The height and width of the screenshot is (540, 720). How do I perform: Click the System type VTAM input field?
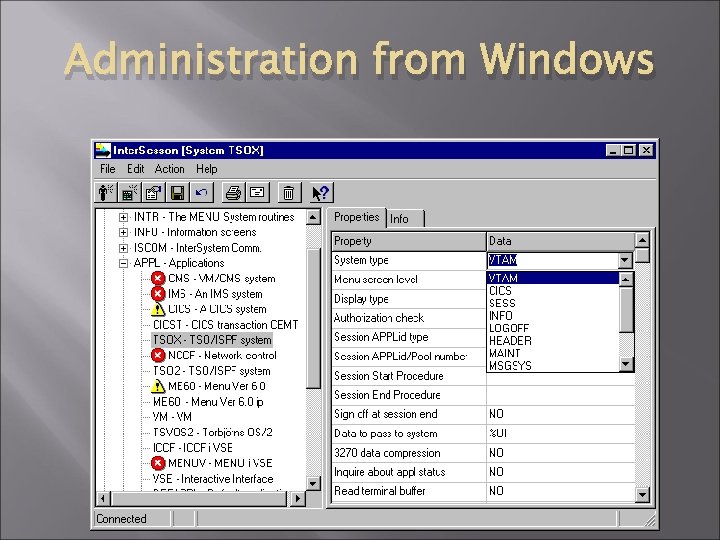[552, 260]
